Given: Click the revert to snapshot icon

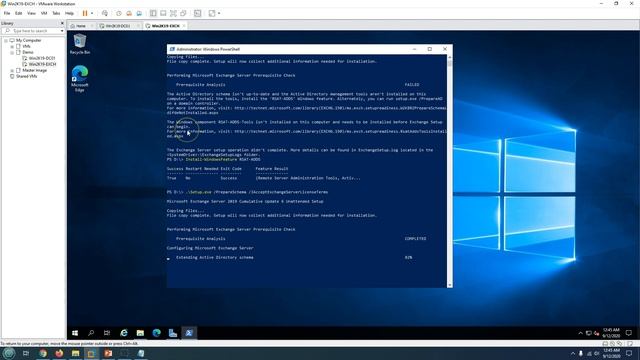Looking at the screenshot, I should 129,13.
